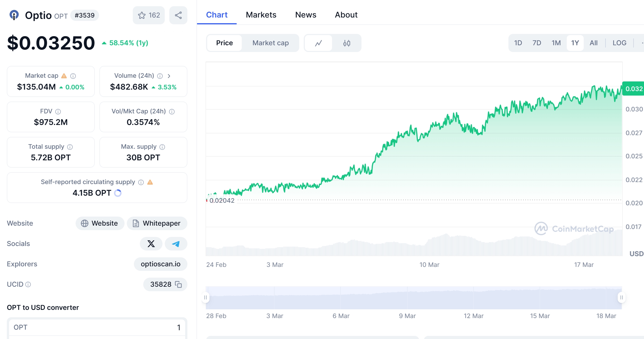
Task: Open the Website link button
Action: coord(100,223)
